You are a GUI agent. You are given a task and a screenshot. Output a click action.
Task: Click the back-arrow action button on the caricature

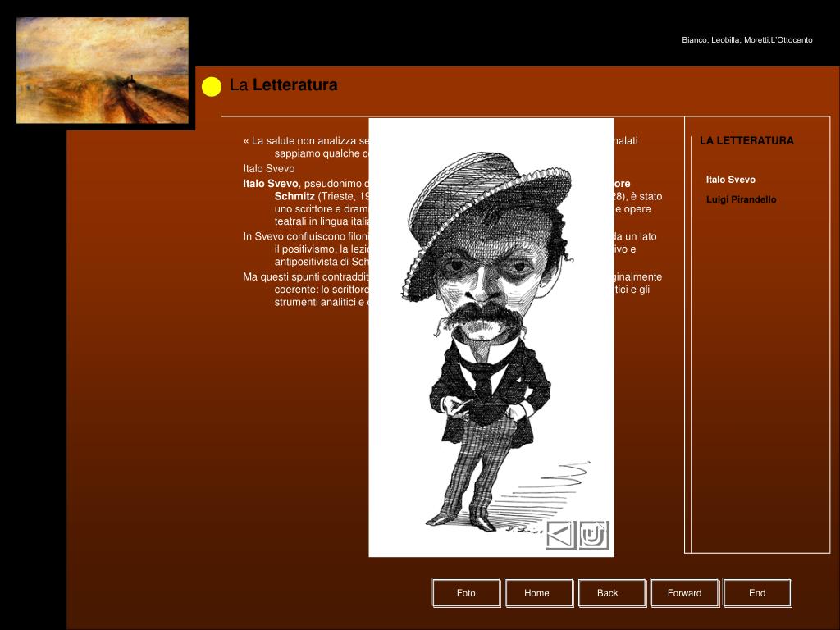coord(561,535)
